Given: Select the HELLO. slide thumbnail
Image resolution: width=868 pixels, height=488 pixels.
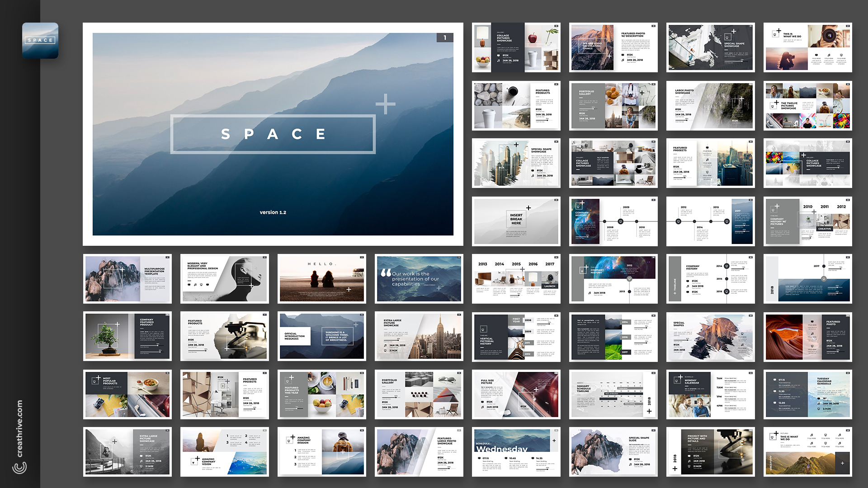Looking at the screenshot, I should (321, 279).
